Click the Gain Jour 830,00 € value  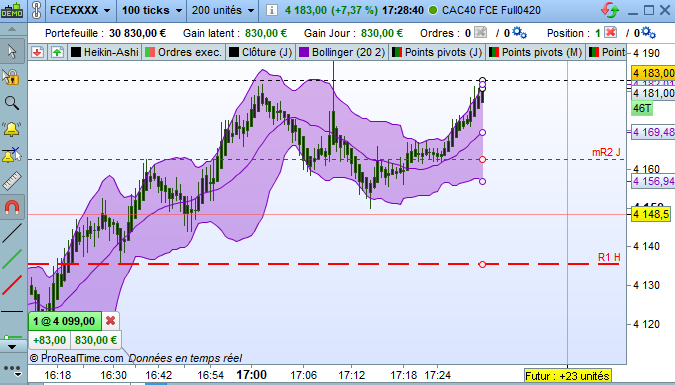point(382,33)
